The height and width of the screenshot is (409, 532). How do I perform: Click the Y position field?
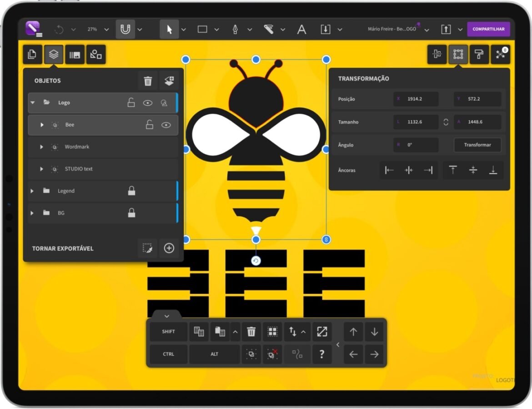point(478,99)
